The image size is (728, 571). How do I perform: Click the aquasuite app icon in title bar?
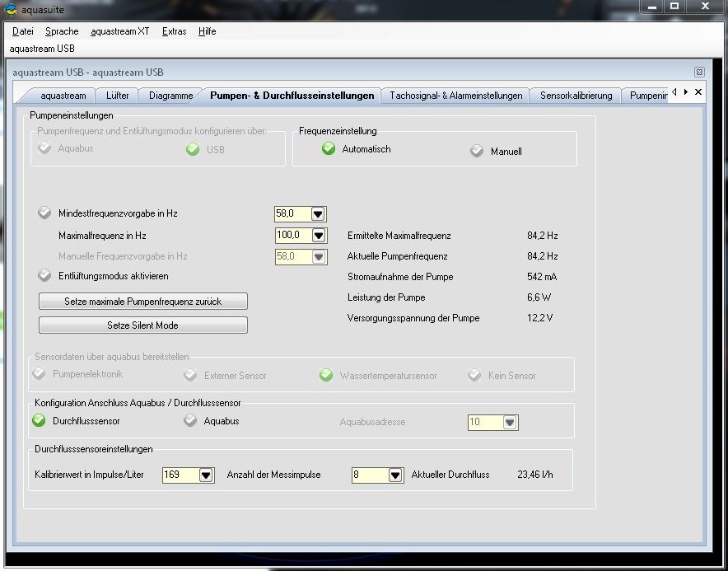pyautogui.click(x=11, y=10)
